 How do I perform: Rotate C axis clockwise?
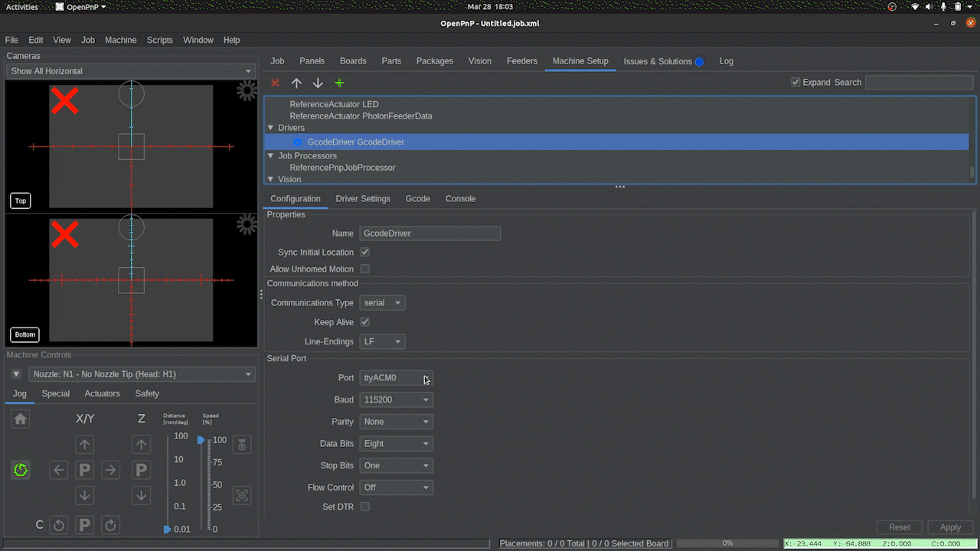coord(111,525)
